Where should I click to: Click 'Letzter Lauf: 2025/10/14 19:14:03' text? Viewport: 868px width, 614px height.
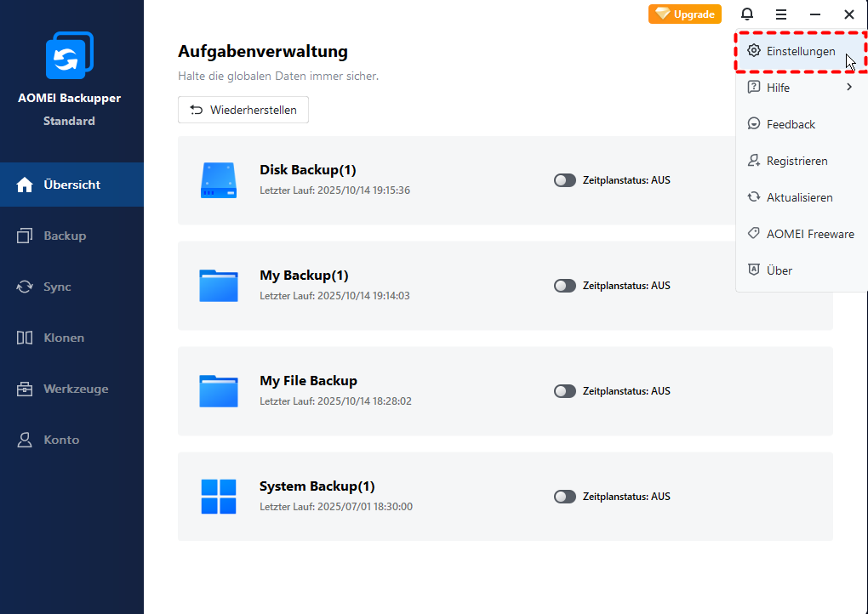(335, 295)
